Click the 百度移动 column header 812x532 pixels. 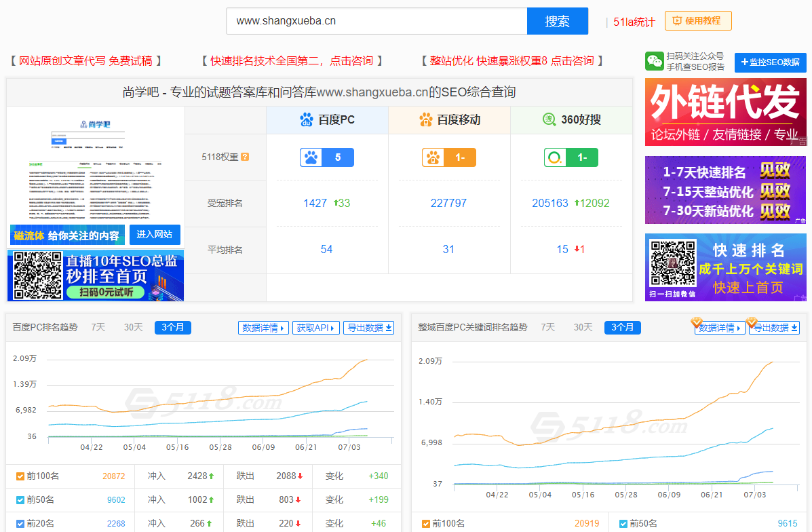click(450, 119)
